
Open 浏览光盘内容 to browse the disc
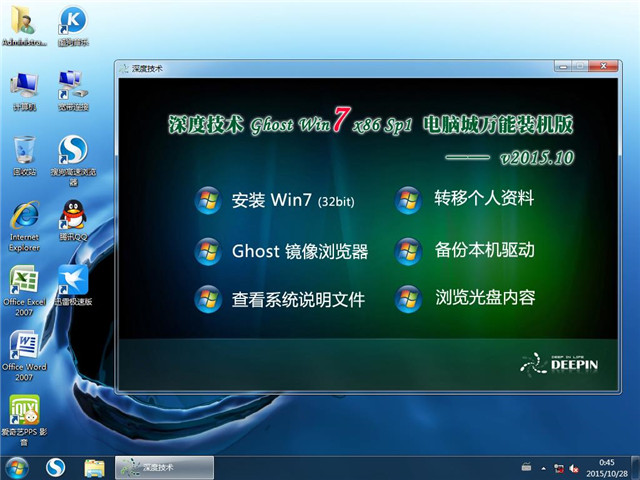click(x=485, y=297)
